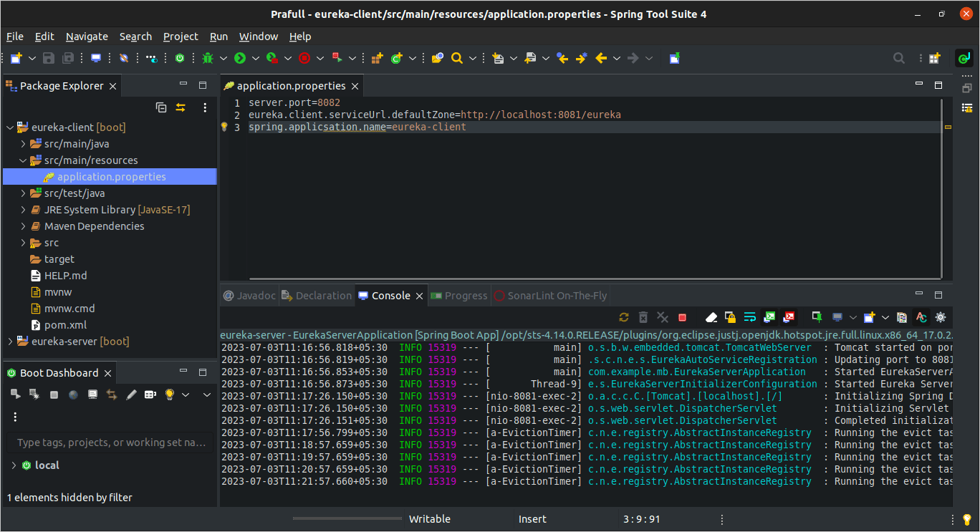This screenshot has width=980, height=532.
Task: Stop the running app via console red square
Action: (682, 317)
